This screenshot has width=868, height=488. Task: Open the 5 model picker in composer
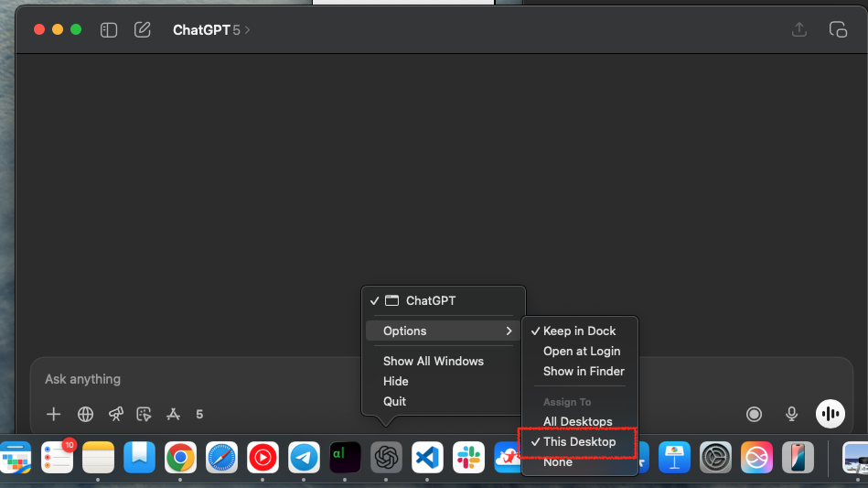coord(199,415)
